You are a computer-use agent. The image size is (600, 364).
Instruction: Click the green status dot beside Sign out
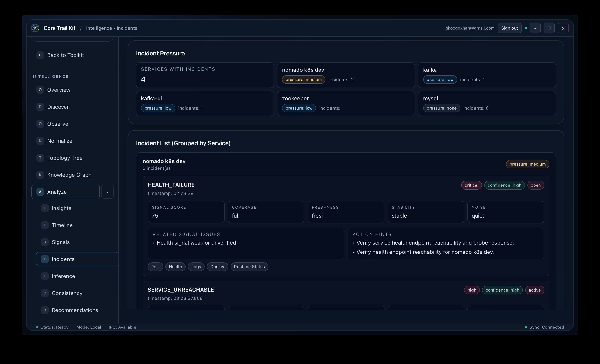526,28
